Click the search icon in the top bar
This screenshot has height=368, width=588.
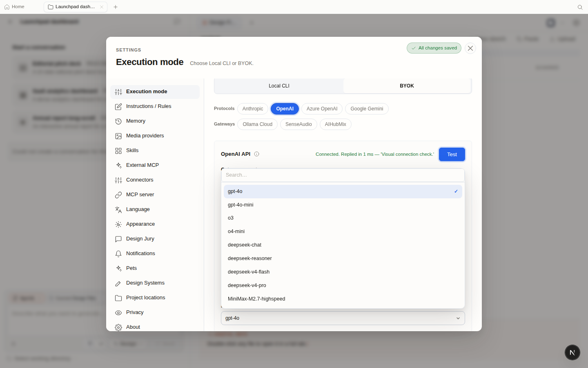click(580, 7)
